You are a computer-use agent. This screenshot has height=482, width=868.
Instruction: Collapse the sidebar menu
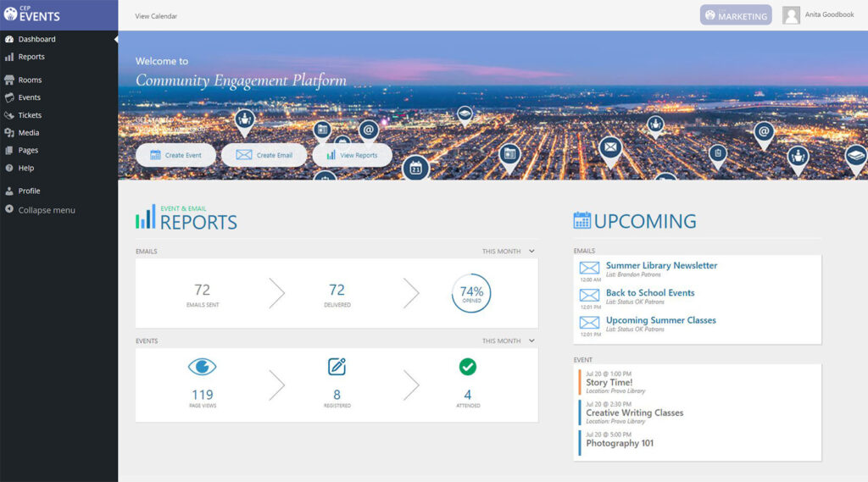pyautogui.click(x=47, y=210)
